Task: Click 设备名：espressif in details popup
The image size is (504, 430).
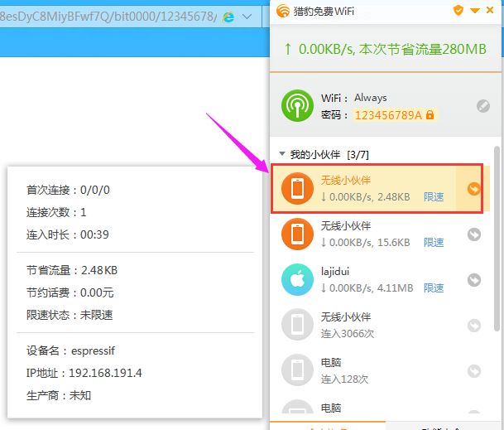Action: click(70, 350)
